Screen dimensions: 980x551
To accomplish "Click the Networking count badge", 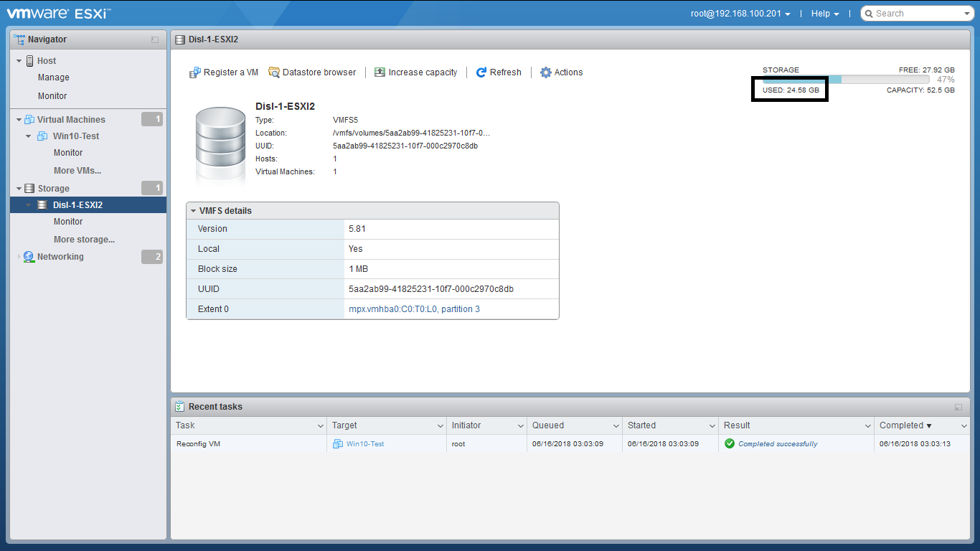I will 152,257.
